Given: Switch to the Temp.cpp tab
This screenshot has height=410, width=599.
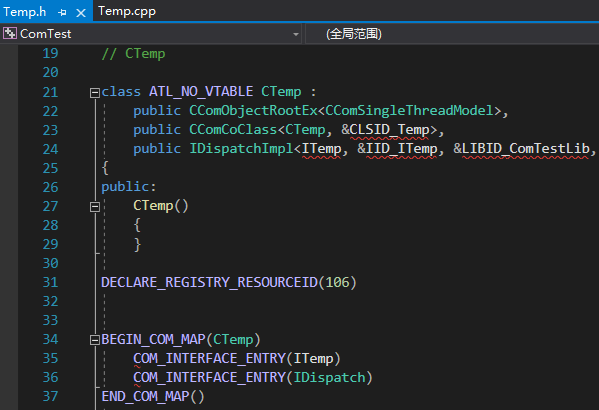Looking at the screenshot, I should coord(127,11).
